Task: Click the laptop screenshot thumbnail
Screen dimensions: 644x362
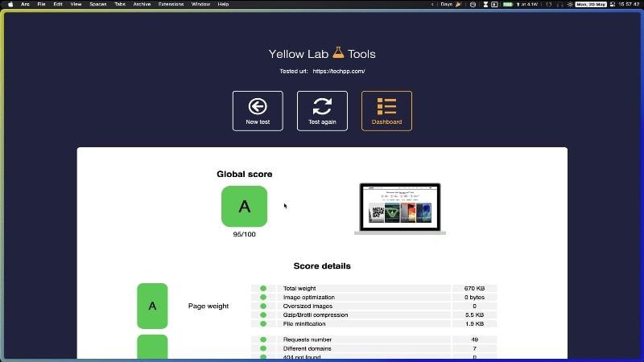Action: [x=400, y=209]
